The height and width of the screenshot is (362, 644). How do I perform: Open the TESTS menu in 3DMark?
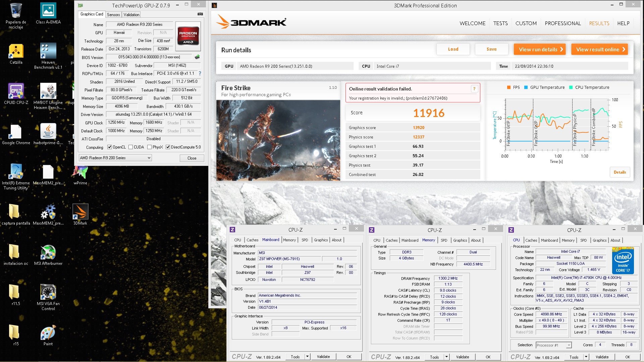(x=500, y=23)
